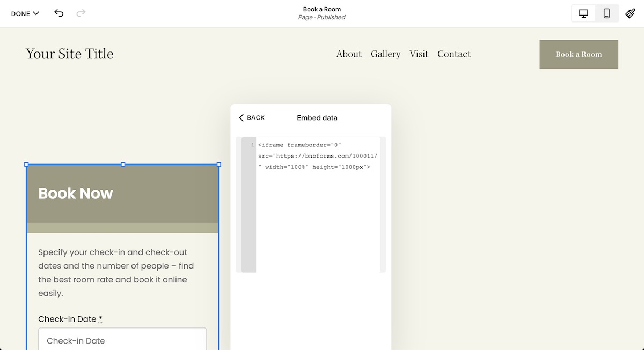
Task: Switch to mobile preview view
Action: (607, 13)
